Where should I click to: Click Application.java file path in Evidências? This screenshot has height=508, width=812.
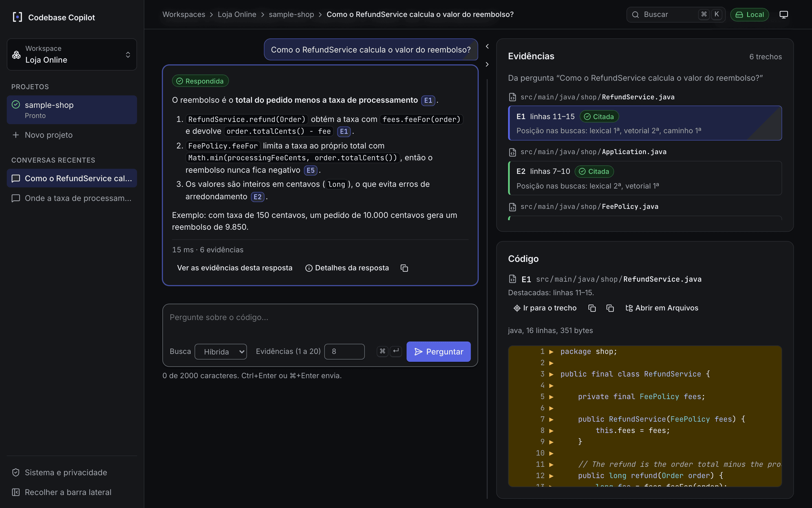[x=593, y=152]
